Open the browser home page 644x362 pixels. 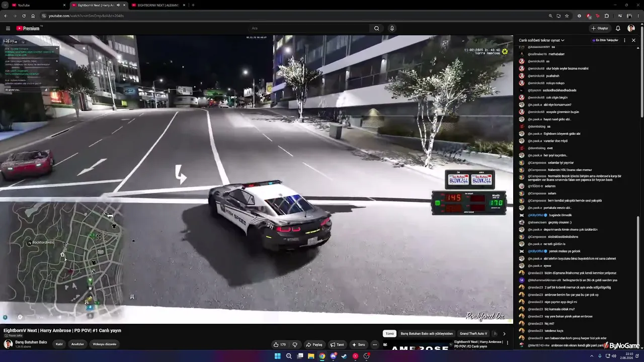click(x=33, y=16)
